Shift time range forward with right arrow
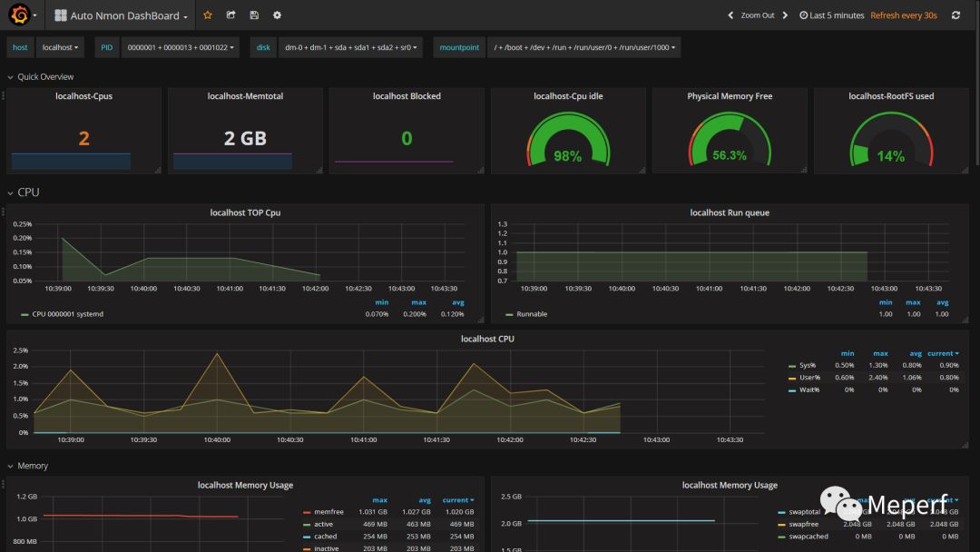This screenshot has width=980, height=552. tap(786, 15)
